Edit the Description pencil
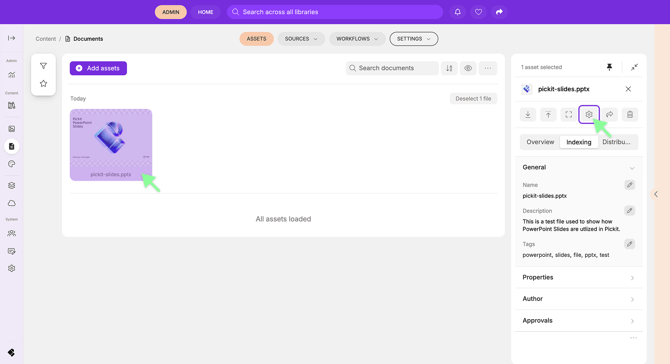 (629, 211)
